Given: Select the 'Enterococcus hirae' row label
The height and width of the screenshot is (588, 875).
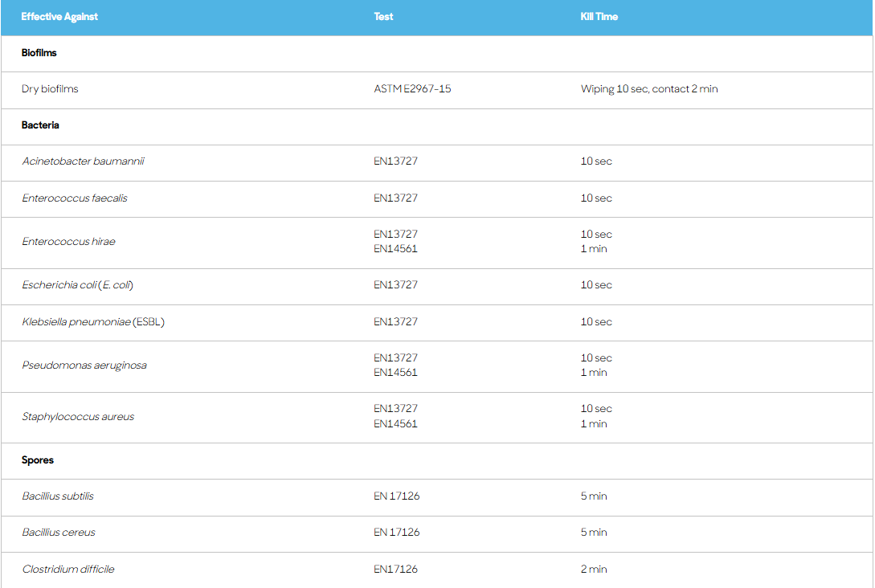Looking at the screenshot, I should (x=68, y=242).
